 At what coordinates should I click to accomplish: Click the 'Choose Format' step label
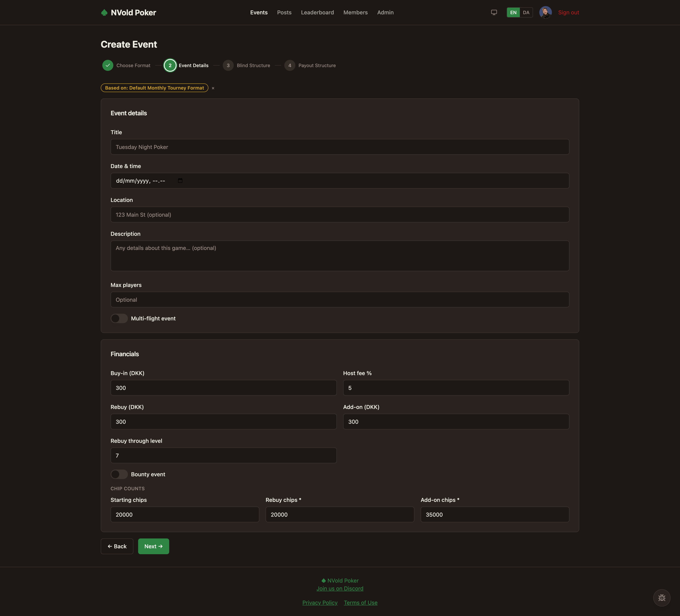click(133, 66)
